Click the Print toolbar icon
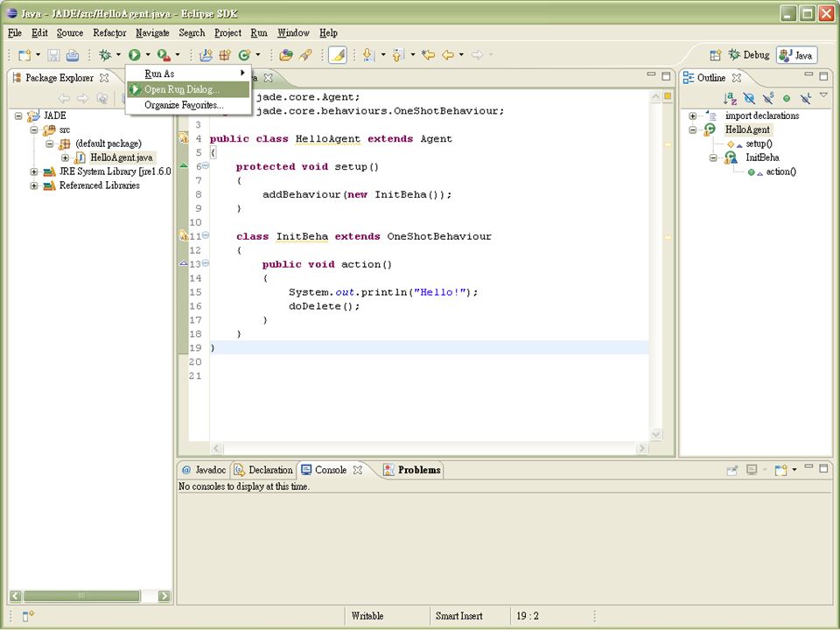The width and height of the screenshot is (840, 630). point(73,55)
